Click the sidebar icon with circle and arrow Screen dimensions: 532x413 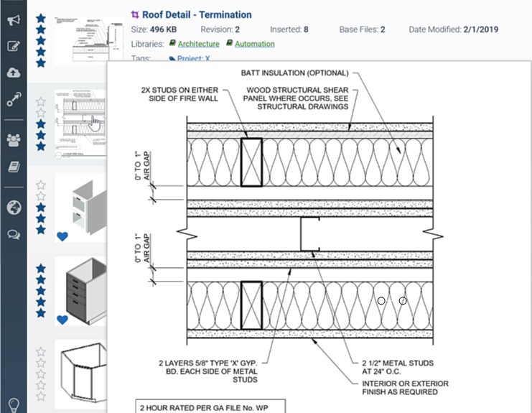[x=14, y=99]
